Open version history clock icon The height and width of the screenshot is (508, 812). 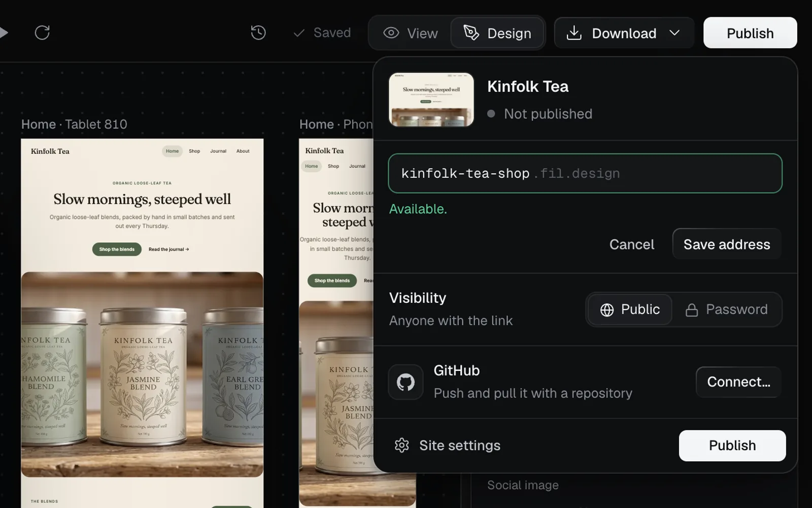pos(258,33)
